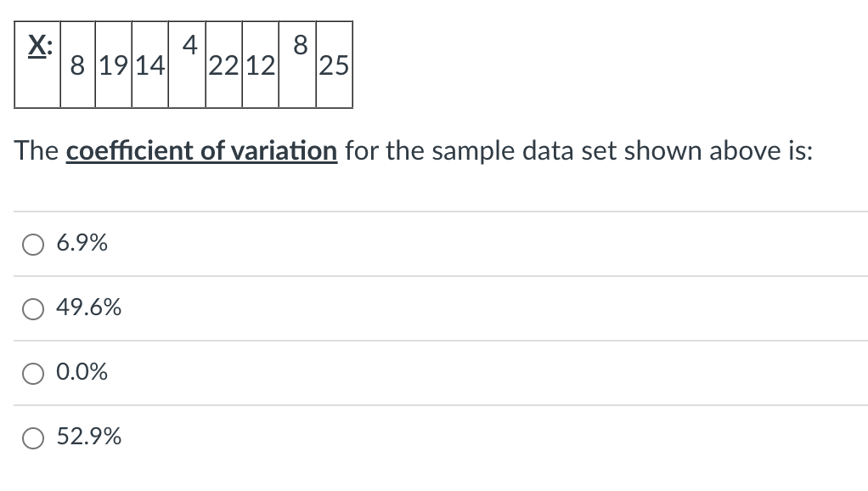Select the 6.9% radio button
Image resolution: width=868 pixels, height=491 pixels.
(x=32, y=244)
